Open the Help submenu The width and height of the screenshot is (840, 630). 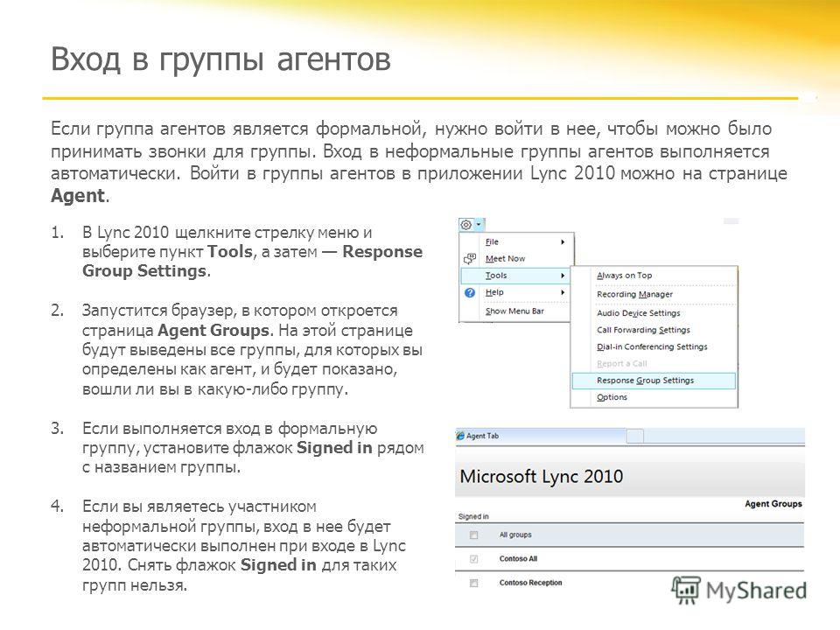point(517,292)
